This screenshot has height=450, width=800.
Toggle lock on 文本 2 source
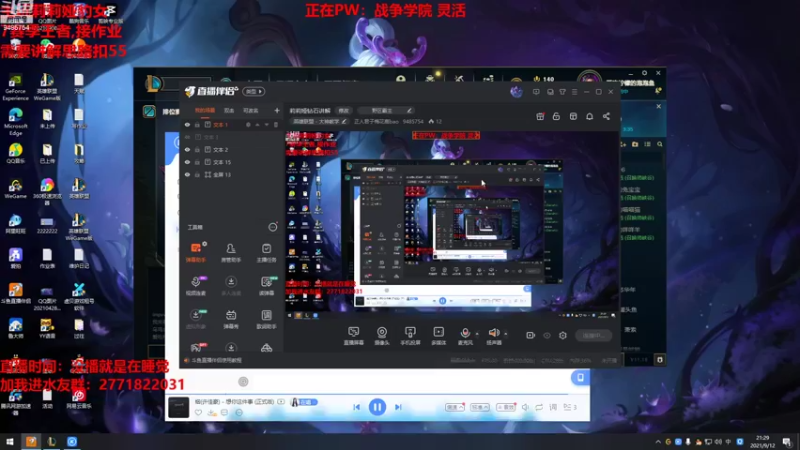click(x=197, y=149)
